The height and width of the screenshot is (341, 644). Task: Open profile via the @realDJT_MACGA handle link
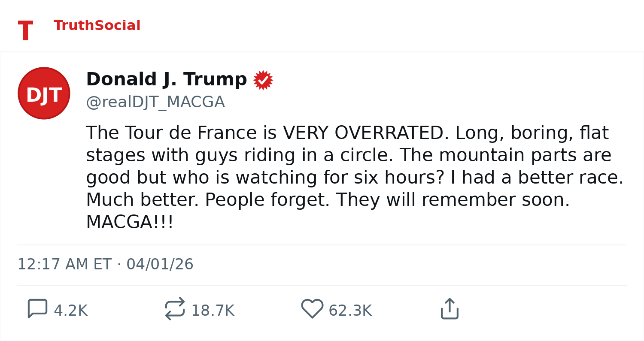pyautogui.click(x=155, y=101)
